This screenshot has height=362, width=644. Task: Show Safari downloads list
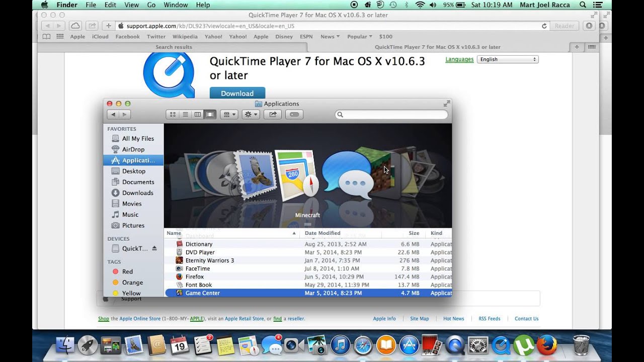tap(589, 26)
